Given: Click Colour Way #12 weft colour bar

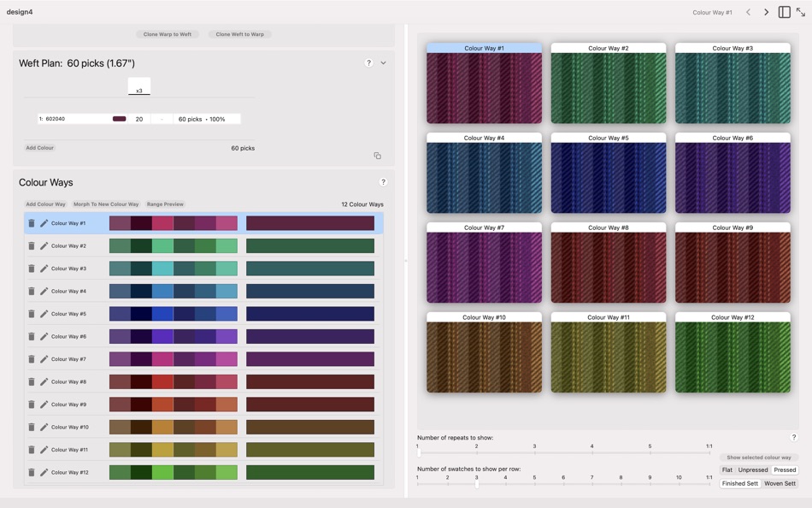Looking at the screenshot, I should (x=310, y=472).
